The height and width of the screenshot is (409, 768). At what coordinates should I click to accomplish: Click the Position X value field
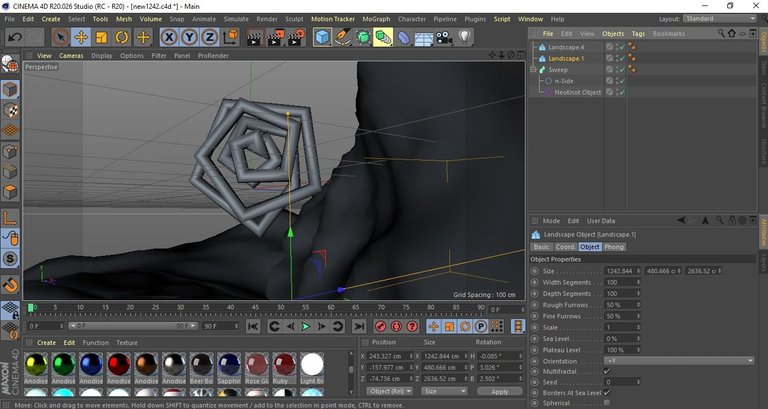388,356
